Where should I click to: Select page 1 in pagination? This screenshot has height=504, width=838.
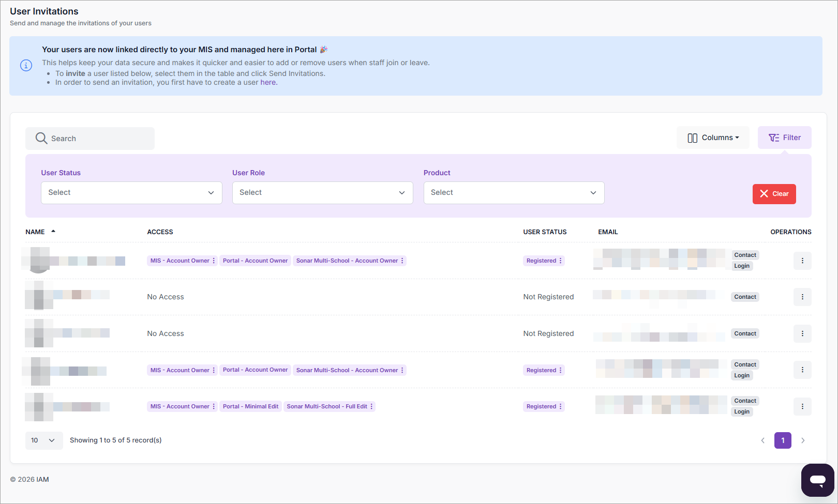tap(783, 440)
